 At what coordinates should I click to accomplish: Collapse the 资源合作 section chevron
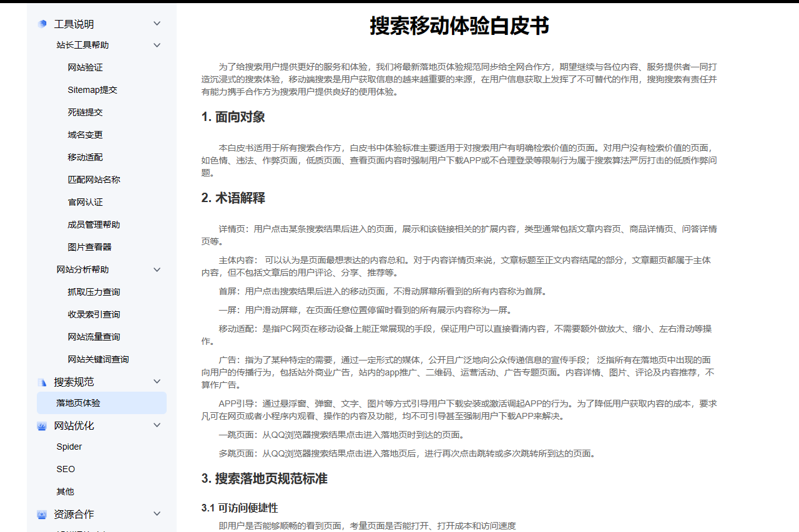tap(157, 514)
